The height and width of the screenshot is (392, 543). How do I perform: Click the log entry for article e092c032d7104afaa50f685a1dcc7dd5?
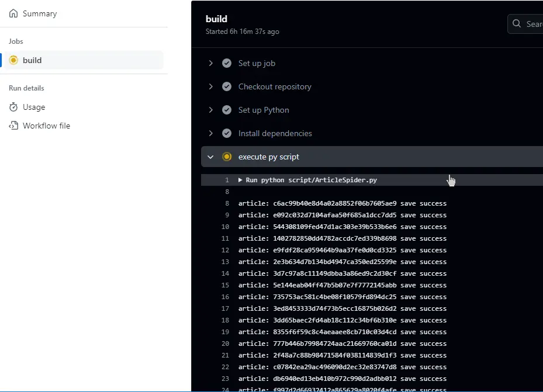tap(343, 215)
